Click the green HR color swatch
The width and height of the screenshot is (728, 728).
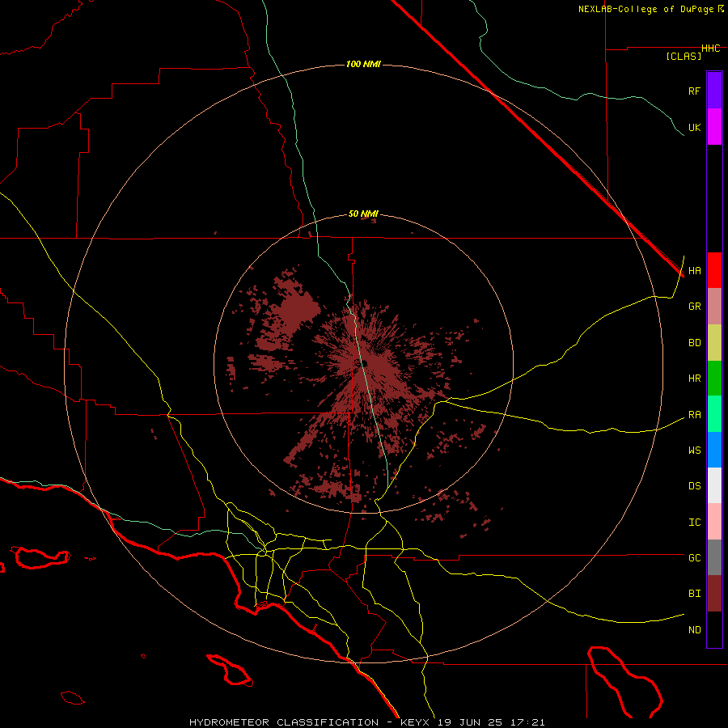(714, 379)
